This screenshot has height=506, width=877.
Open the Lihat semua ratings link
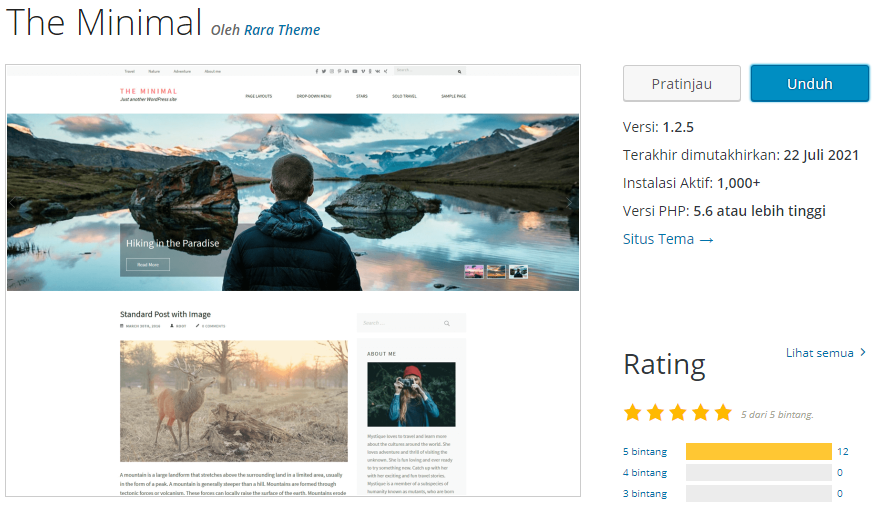coord(819,353)
